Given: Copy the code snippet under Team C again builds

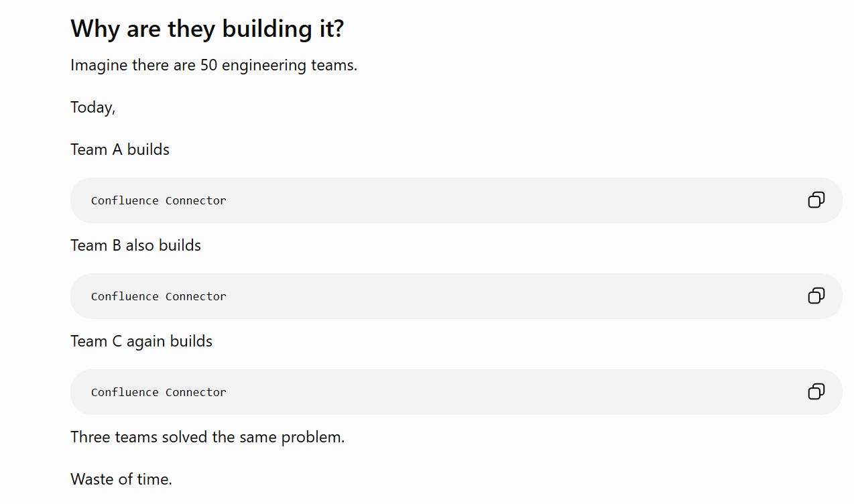Looking at the screenshot, I should [816, 391].
